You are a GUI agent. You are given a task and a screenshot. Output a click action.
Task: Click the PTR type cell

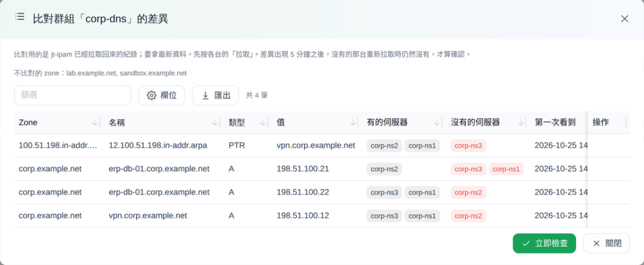click(x=237, y=145)
